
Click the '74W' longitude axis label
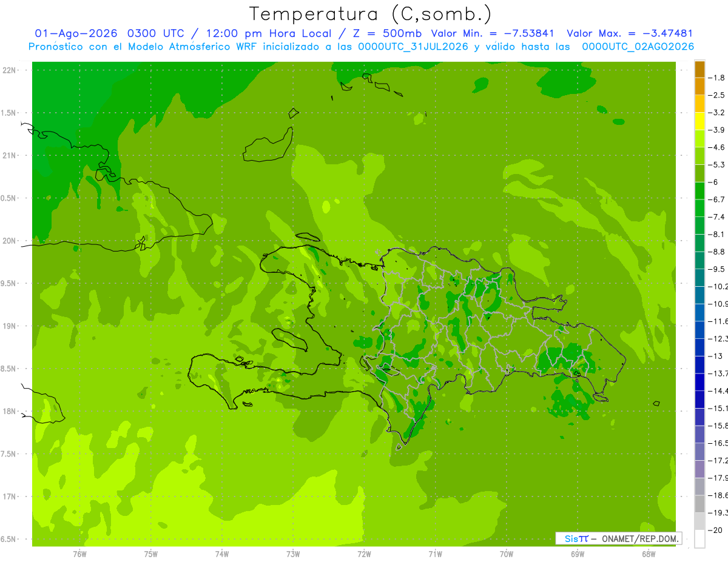[222, 554]
